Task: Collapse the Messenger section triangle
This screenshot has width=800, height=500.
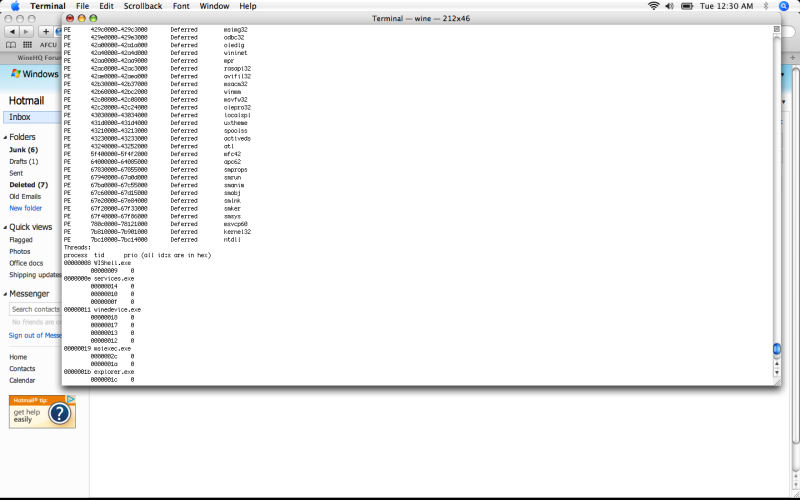Action: [5, 294]
